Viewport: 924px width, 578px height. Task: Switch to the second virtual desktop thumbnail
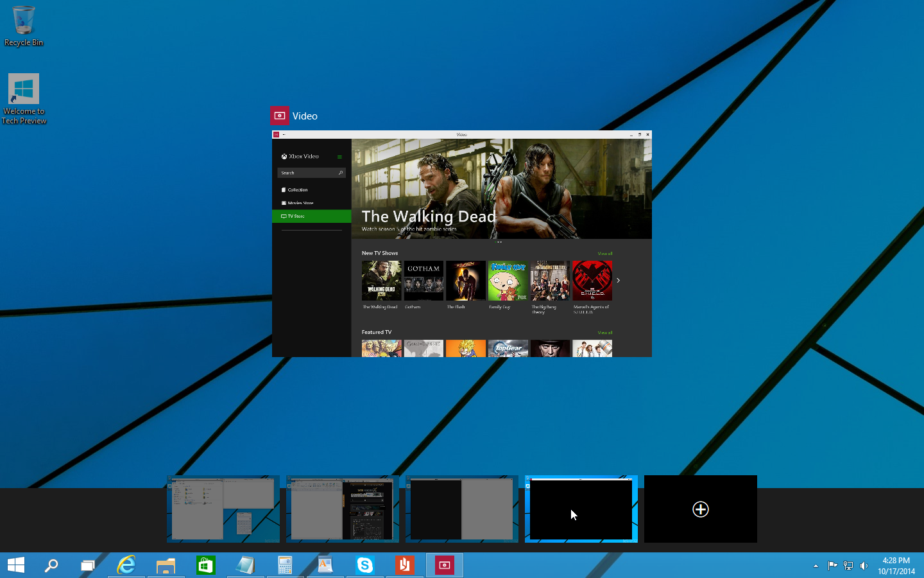343,509
